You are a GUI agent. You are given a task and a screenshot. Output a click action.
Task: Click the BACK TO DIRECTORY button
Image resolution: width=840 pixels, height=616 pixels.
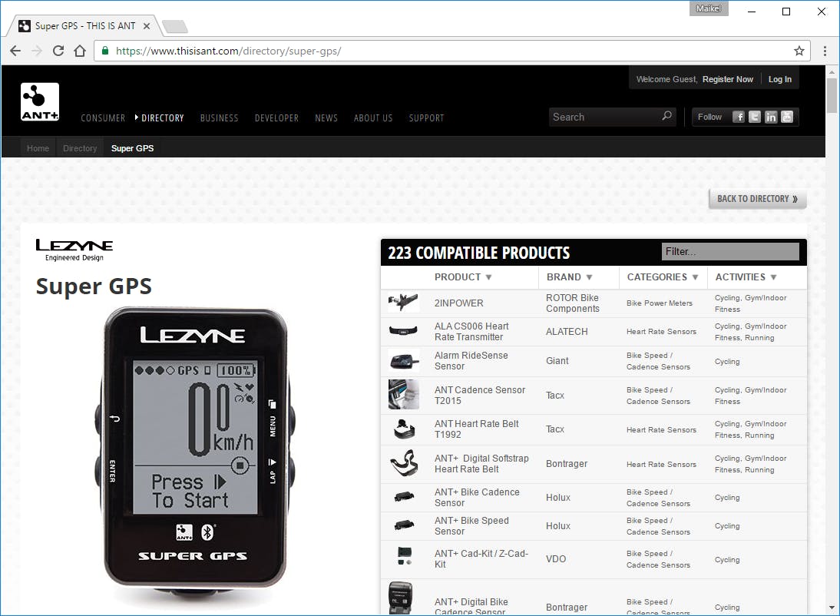[758, 199]
